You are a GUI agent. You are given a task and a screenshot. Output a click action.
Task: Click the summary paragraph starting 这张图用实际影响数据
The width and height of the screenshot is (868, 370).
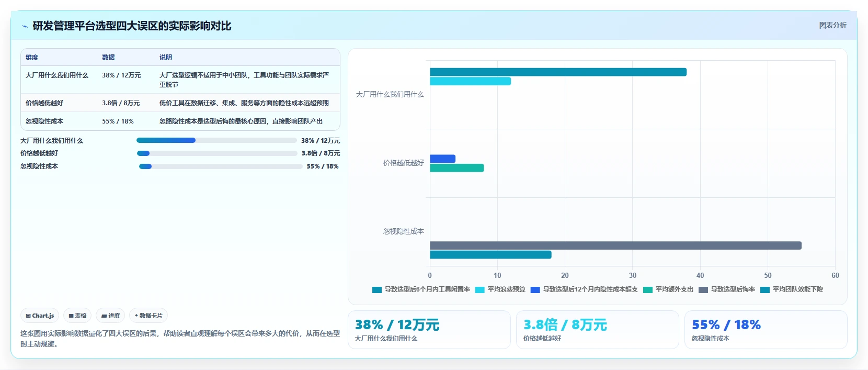(x=180, y=339)
